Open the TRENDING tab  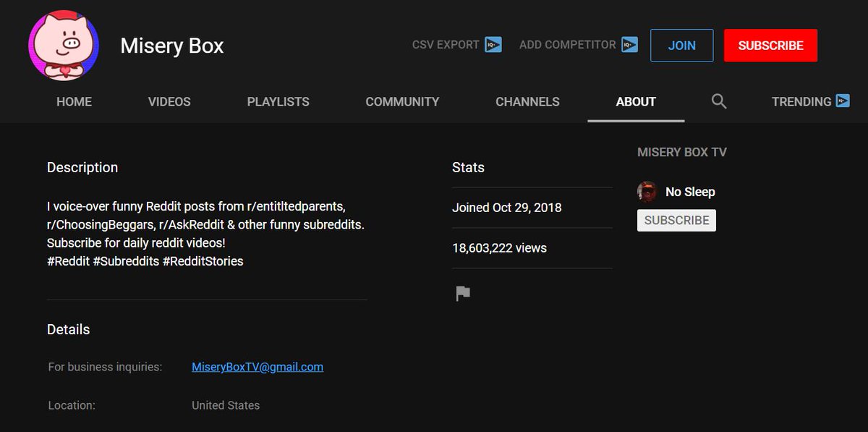[x=801, y=102]
